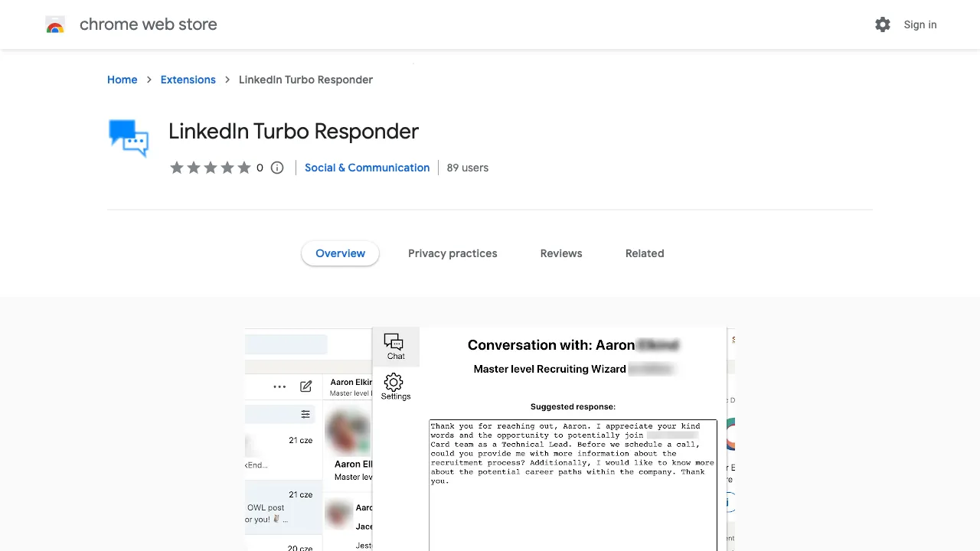Click the rating info circle icon
This screenshot has height=551, width=980.
tap(277, 168)
